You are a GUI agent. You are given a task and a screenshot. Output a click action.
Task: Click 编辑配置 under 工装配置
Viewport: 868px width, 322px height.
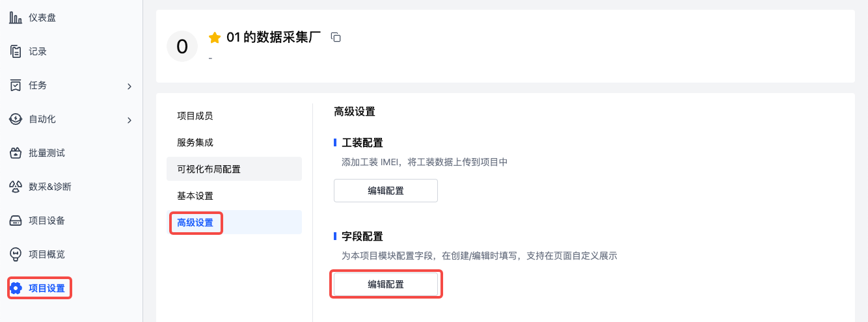pyautogui.click(x=386, y=191)
